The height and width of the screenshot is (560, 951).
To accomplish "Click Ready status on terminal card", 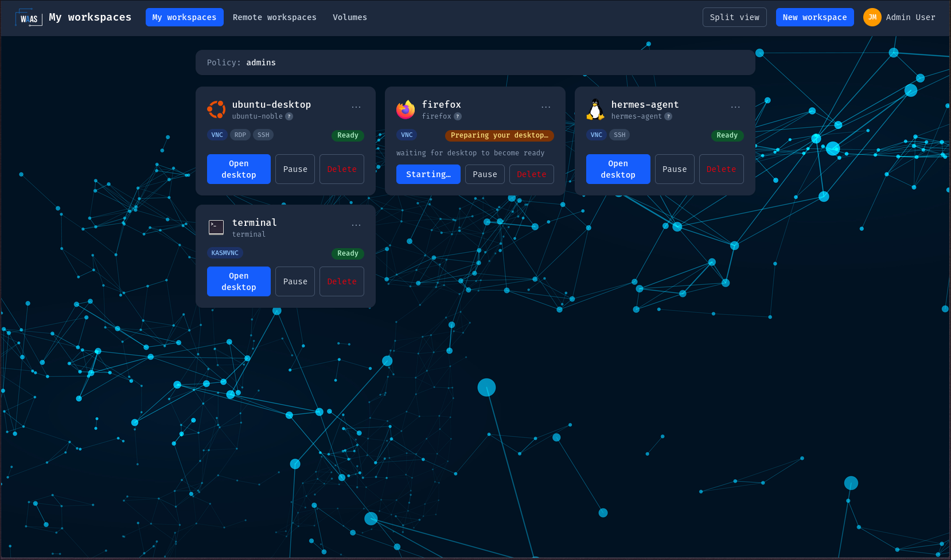I will [348, 253].
